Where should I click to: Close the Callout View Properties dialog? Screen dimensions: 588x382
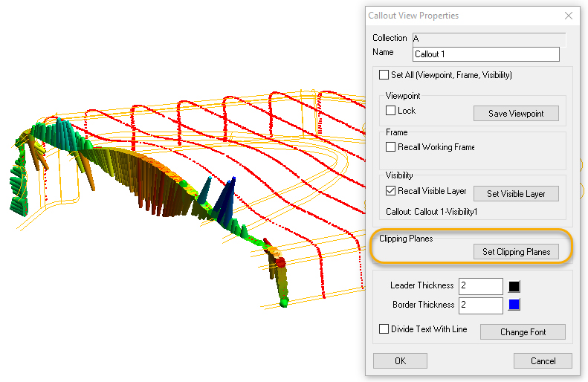(569, 16)
